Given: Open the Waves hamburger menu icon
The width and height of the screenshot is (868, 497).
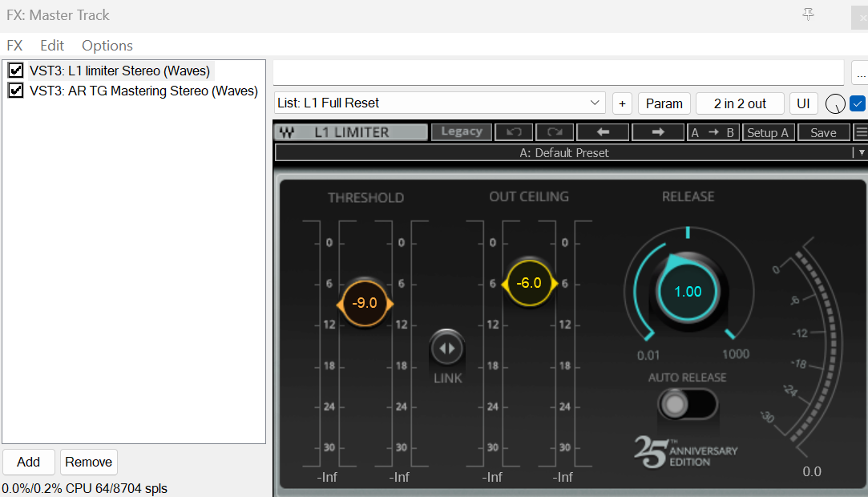Looking at the screenshot, I should pos(861,132).
